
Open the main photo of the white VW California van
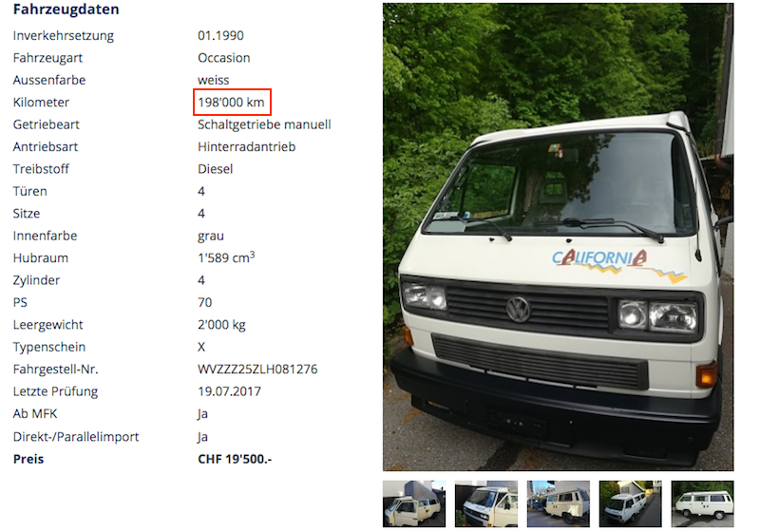click(558, 237)
